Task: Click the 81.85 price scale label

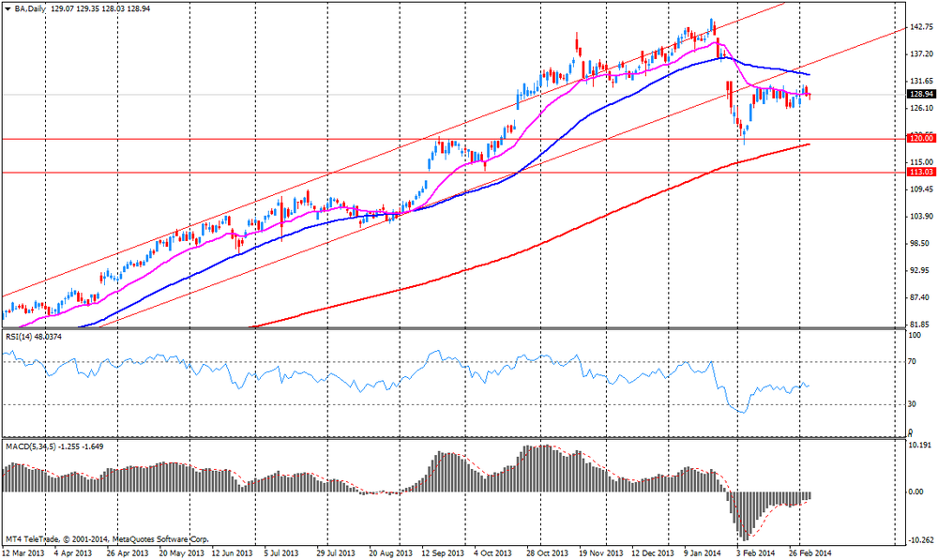Action: pyautogui.click(x=921, y=325)
